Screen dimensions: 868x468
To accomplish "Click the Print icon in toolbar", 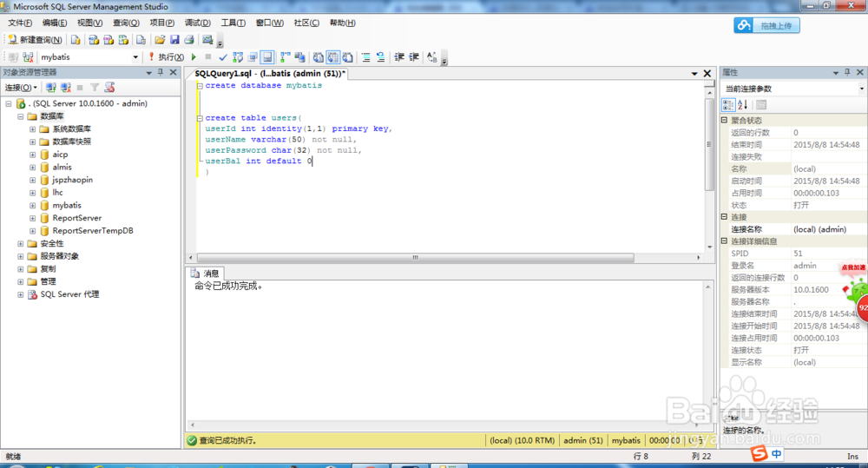I will 189,40.
